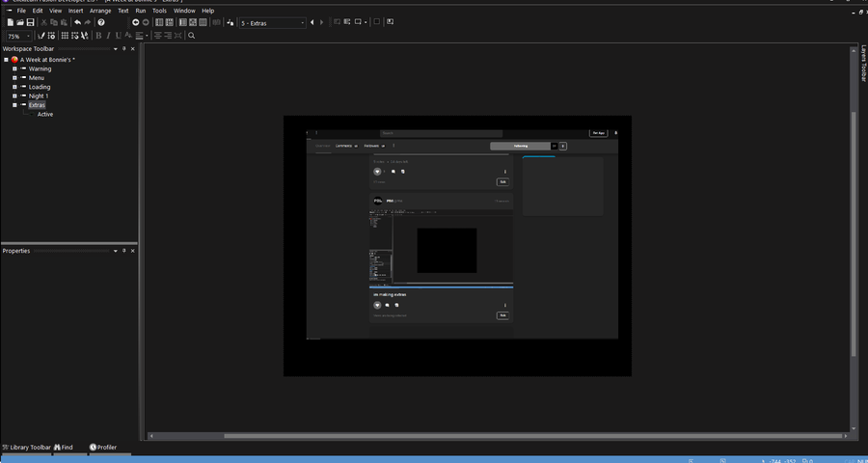868x463 pixels.
Task: Toggle the snap-to-grid icon
Action: 74,36
